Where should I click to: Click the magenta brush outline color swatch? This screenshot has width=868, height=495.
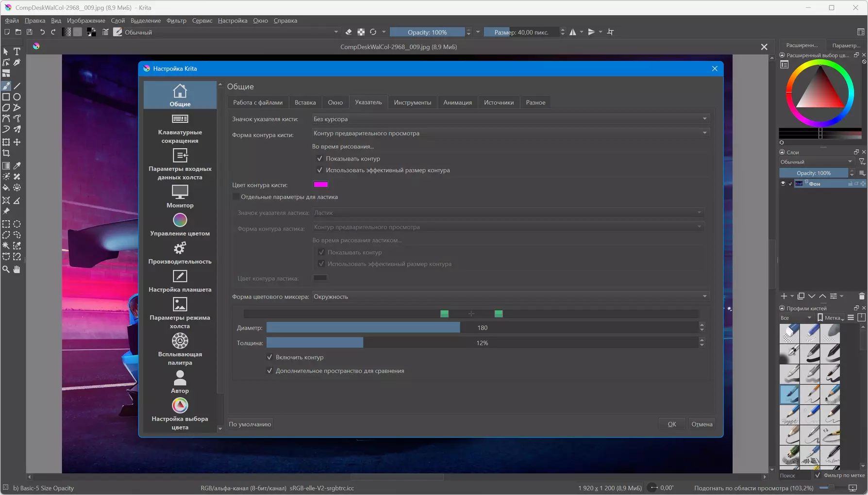point(320,184)
